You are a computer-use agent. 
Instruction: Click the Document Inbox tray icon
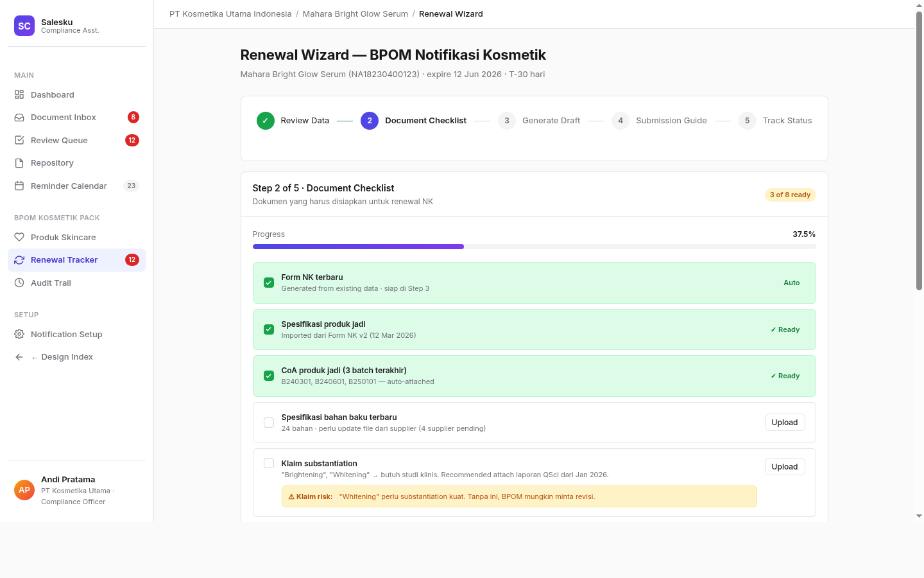(x=19, y=118)
